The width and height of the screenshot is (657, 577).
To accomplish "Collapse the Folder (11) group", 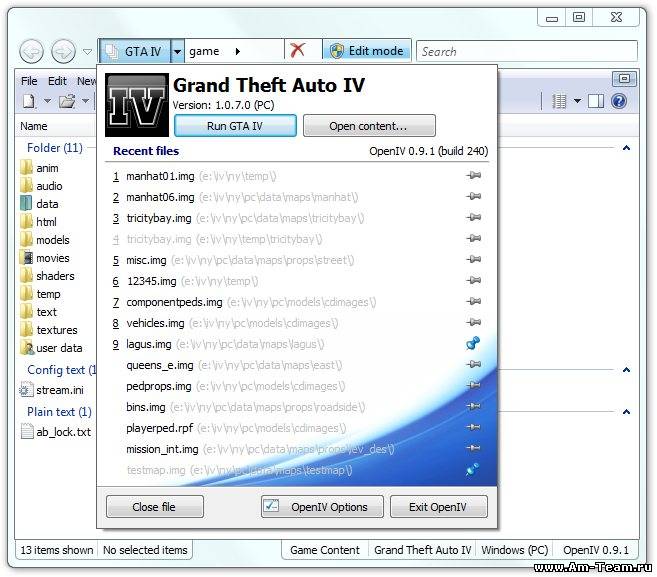I will [x=626, y=148].
